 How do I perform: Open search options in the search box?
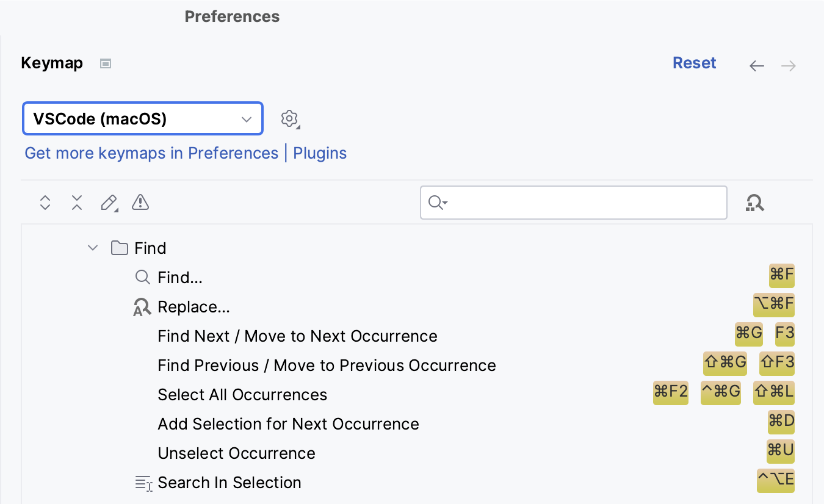pos(437,203)
